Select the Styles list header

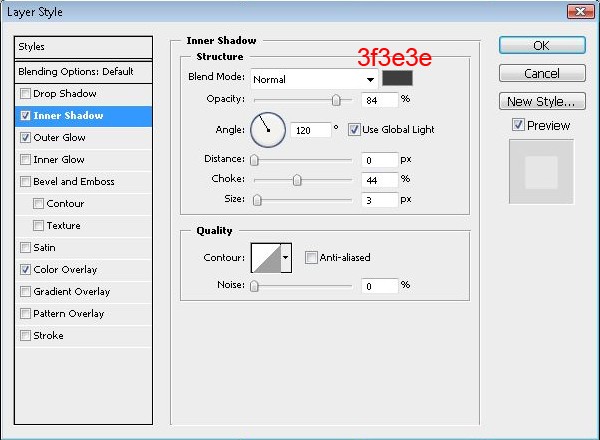83,47
